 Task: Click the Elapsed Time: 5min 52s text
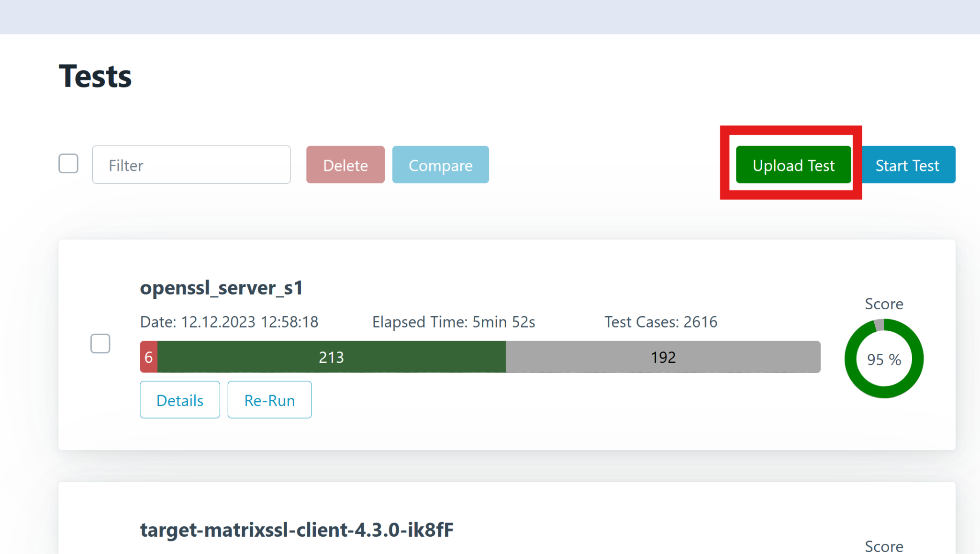tap(454, 322)
